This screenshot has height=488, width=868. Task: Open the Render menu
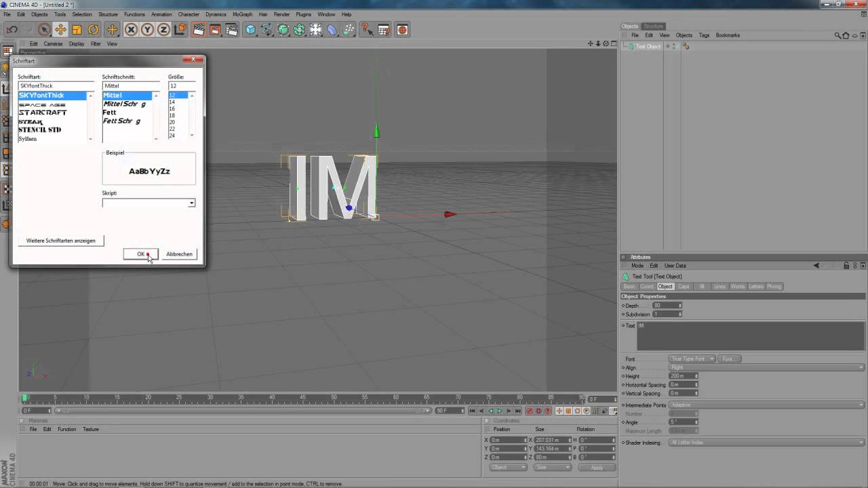click(x=281, y=14)
